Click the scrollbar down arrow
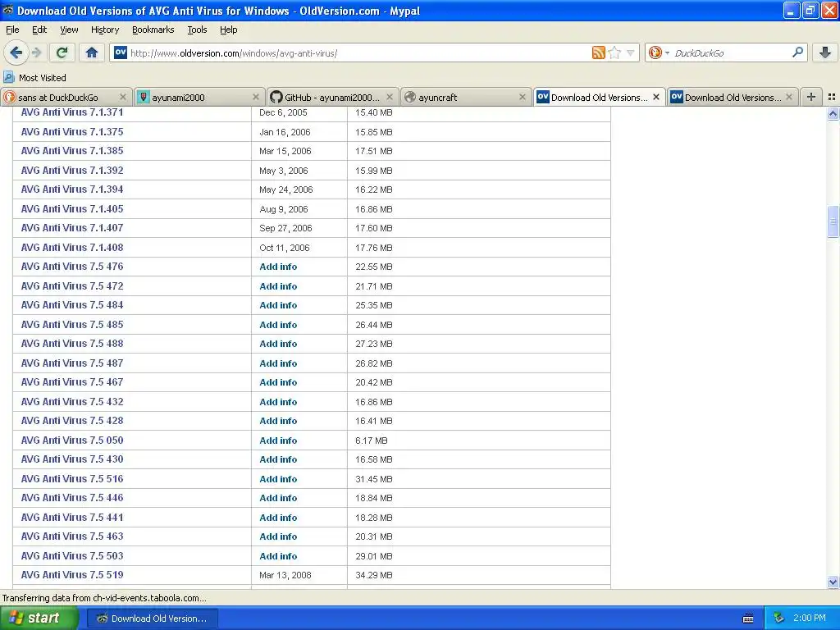 833,582
